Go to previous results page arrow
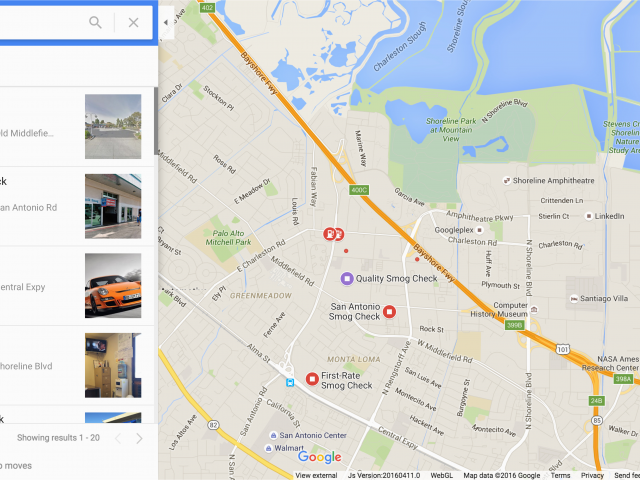640x480 pixels. [118, 438]
